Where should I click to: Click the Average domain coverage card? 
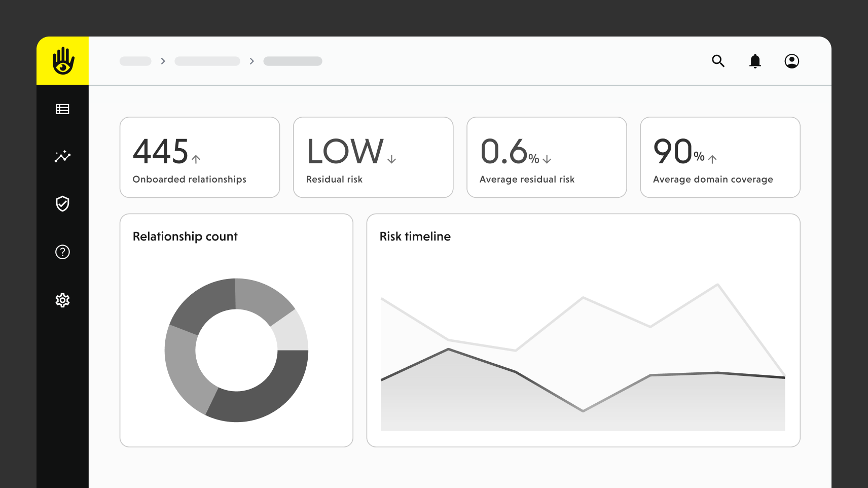click(720, 157)
